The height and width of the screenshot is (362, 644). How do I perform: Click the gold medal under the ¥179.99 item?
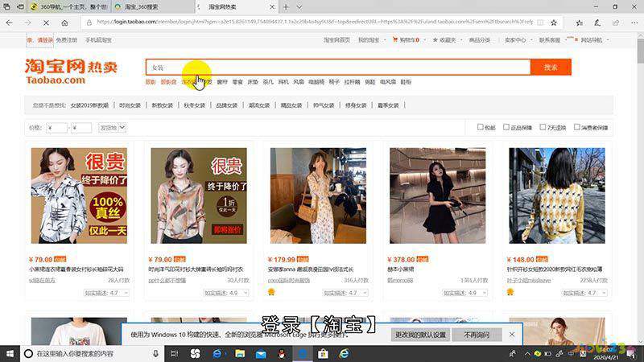(x=271, y=292)
